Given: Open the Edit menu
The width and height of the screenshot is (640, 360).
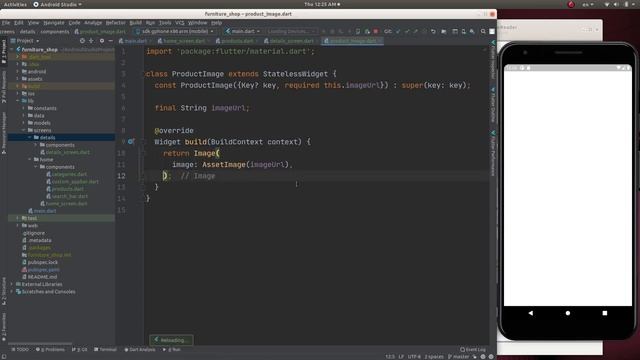Looking at the screenshot, I should pyautogui.click(x=19, y=23).
